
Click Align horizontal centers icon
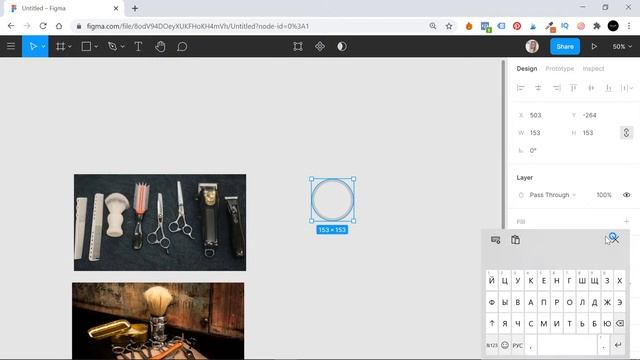[538, 88]
